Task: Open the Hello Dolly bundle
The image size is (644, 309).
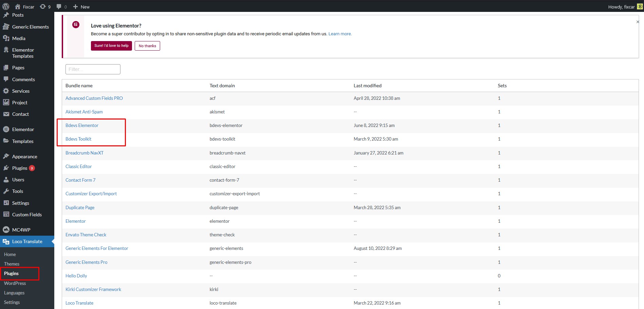Action: (76, 276)
